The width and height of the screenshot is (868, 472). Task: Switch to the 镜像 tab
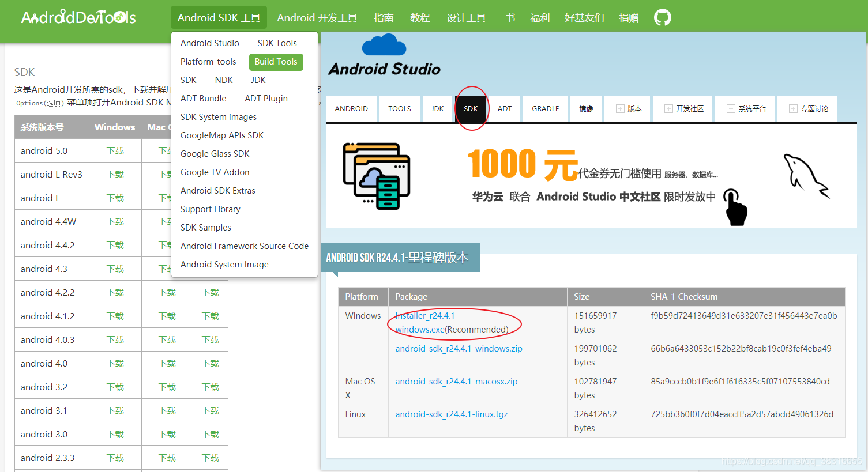pos(586,108)
